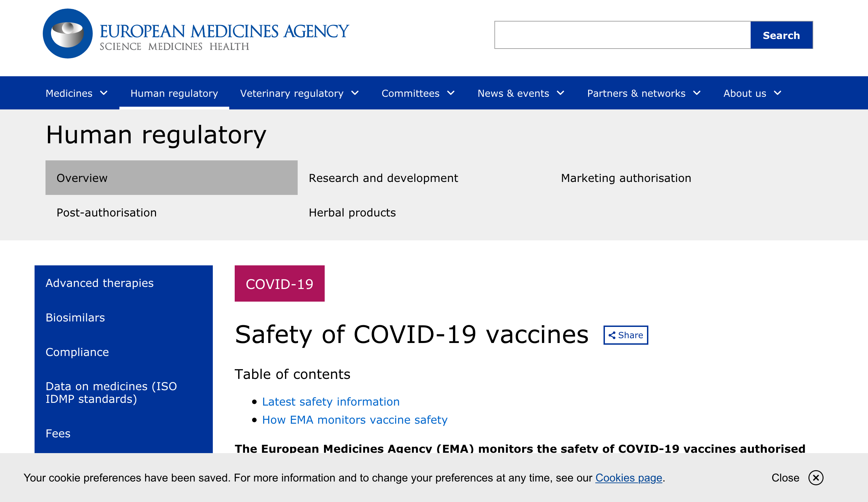
Task: Focus the site search input field
Action: tap(622, 35)
